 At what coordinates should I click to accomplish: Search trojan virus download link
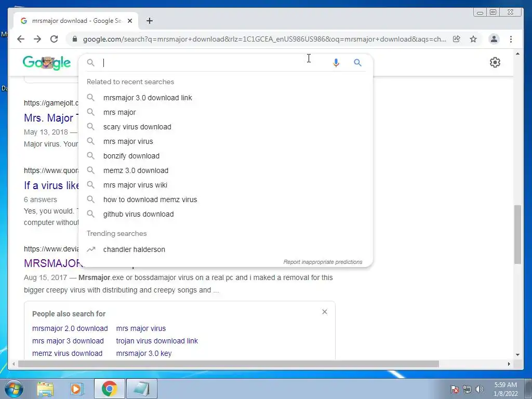click(x=157, y=341)
